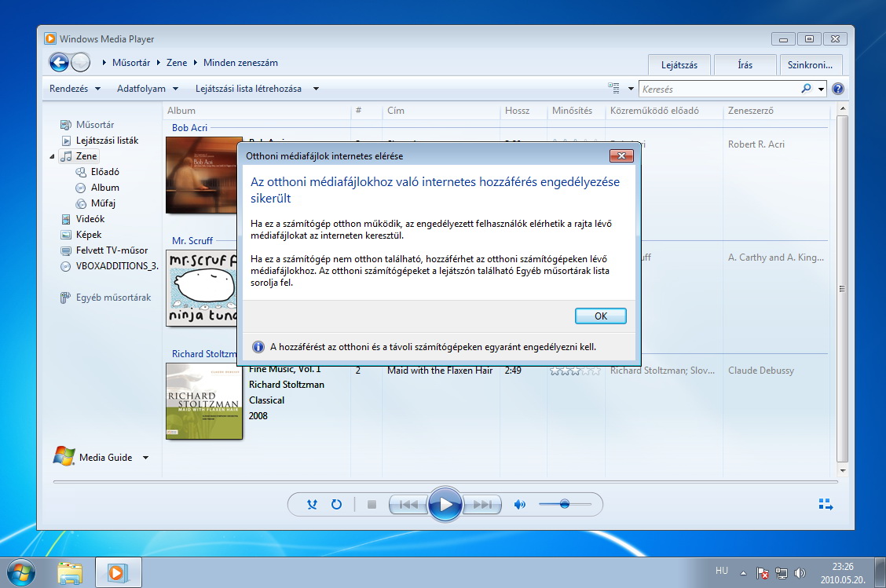Switch to the Lejátszás tab
This screenshot has height=588, width=886.
[x=679, y=65]
